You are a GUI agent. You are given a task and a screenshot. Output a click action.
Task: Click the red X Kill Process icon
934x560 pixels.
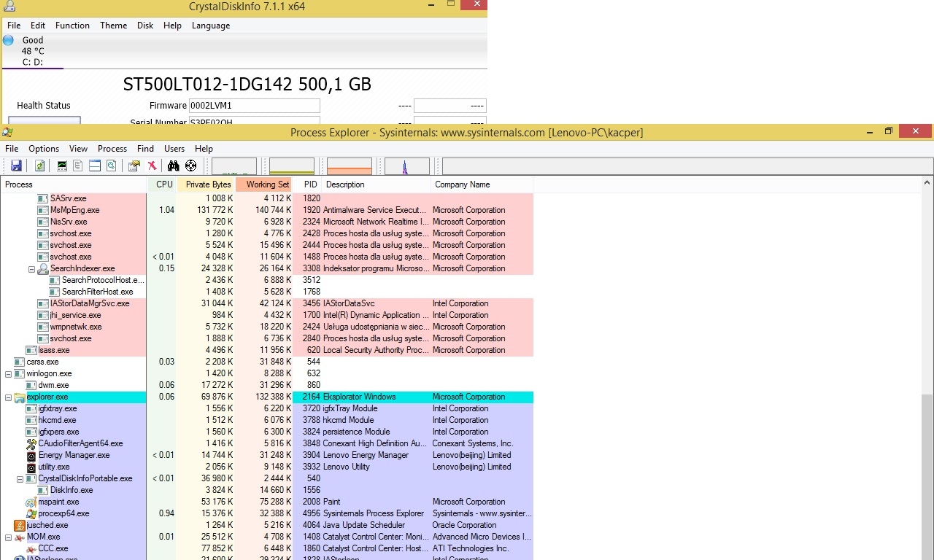152,166
